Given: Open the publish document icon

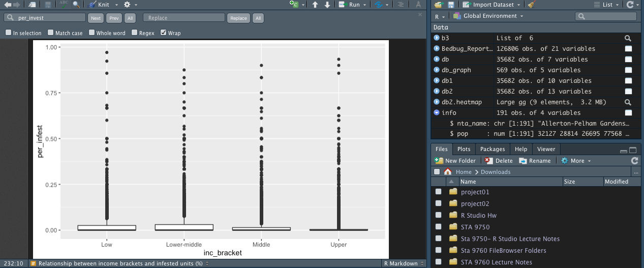Looking at the screenshot, I should click(x=378, y=5).
